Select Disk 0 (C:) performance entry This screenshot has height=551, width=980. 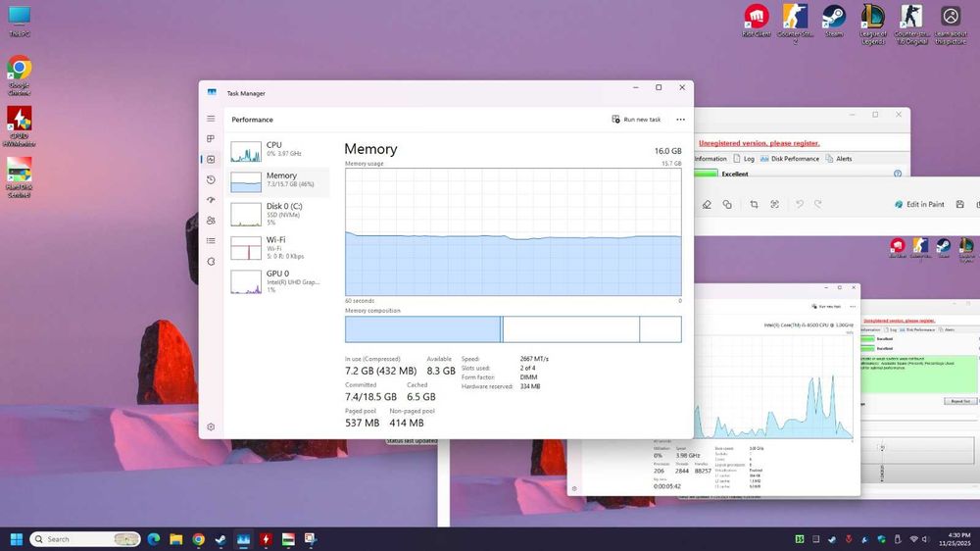click(278, 214)
